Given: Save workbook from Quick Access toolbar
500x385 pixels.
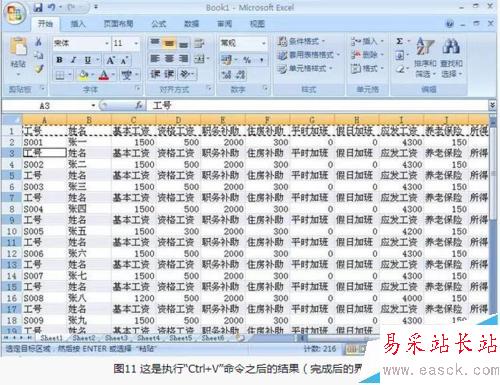Looking at the screenshot, I should (38, 7).
